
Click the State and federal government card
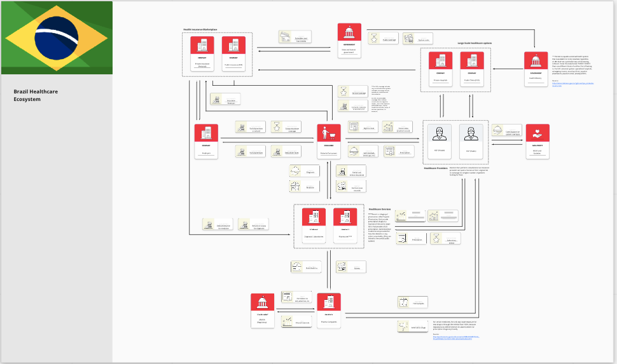(349, 41)
